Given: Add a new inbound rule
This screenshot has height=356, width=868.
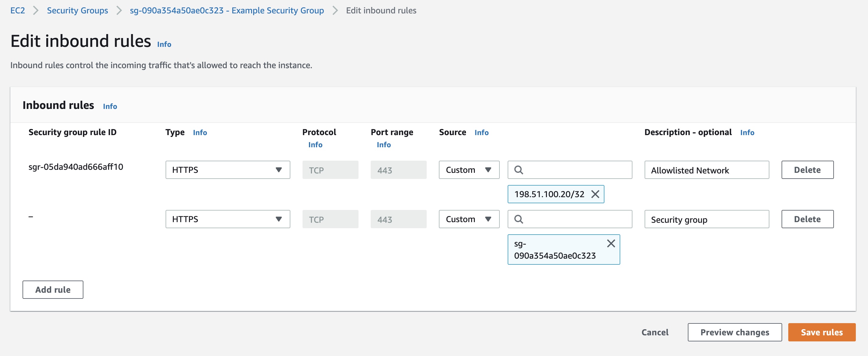Looking at the screenshot, I should pos(53,289).
